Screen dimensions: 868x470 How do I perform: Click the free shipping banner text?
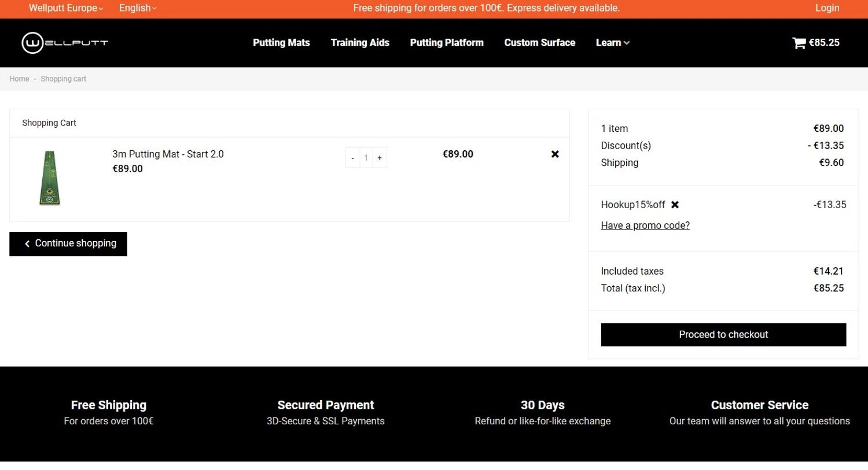coord(486,8)
